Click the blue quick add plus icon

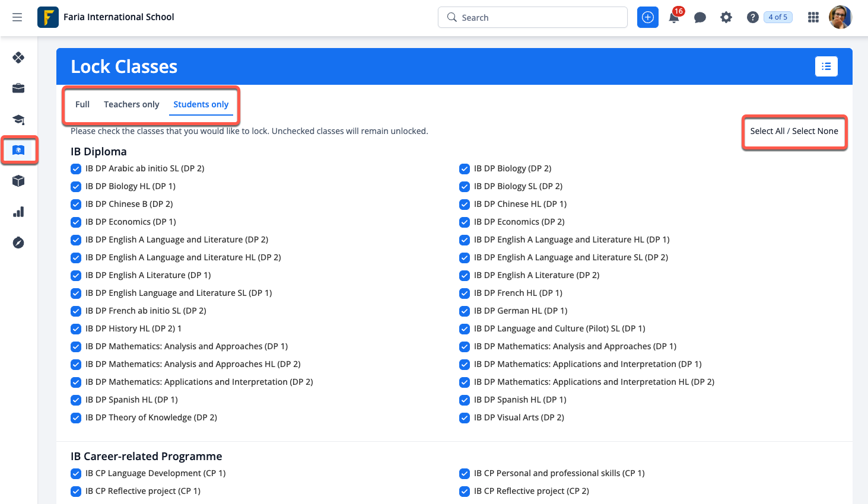[648, 17]
